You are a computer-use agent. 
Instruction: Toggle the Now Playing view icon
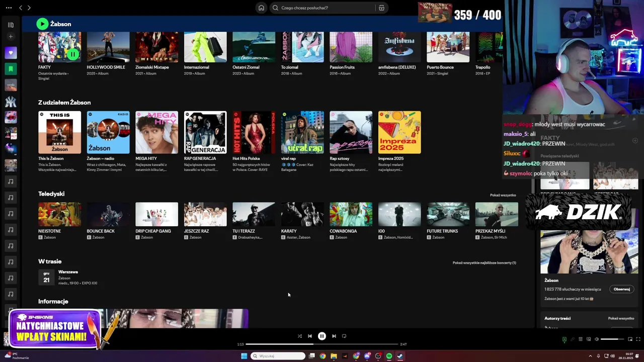point(565,339)
